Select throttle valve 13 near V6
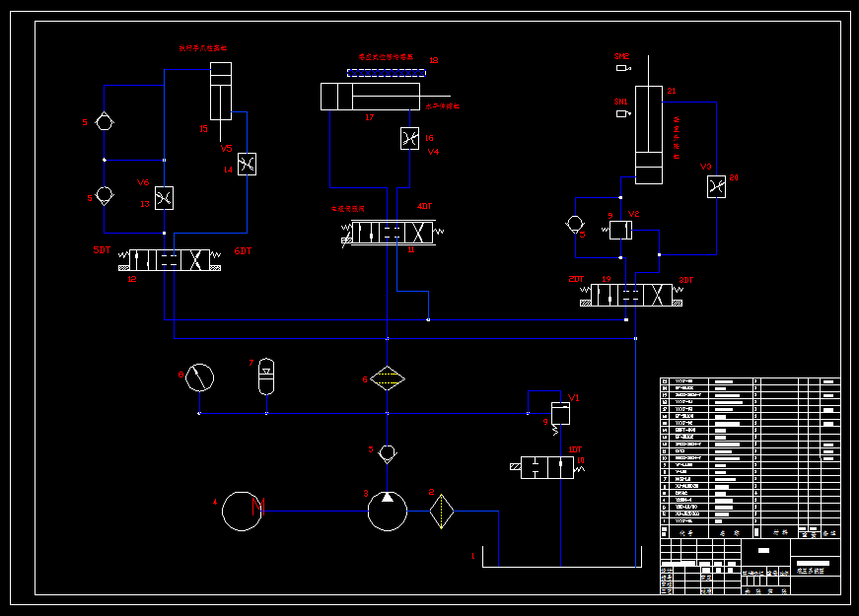This screenshot has width=859, height=616. 164,198
